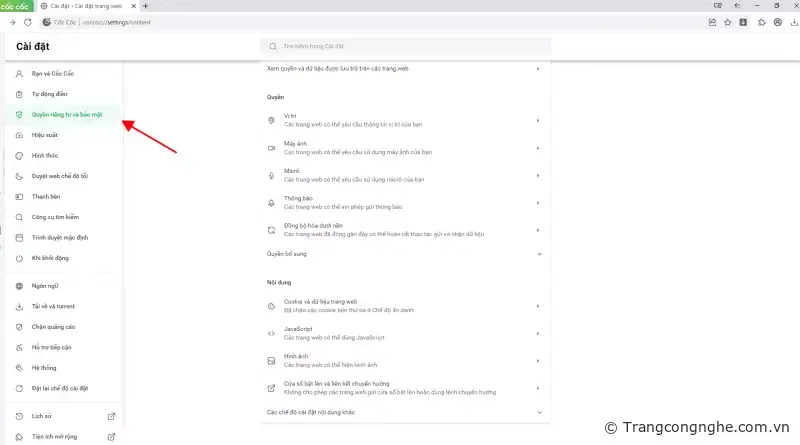Click the Tìm kiếm trong Cài đặt search field
The image size is (800, 445).
405,46
